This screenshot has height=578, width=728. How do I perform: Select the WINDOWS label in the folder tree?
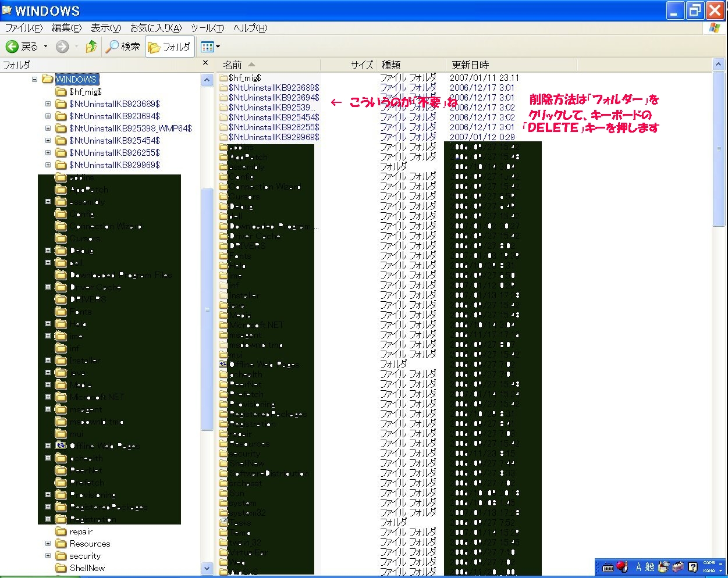tap(76, 80)
